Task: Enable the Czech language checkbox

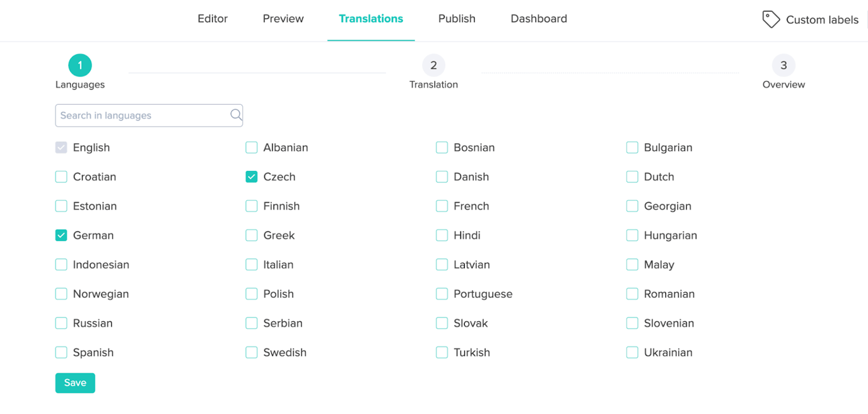Action: [x=251, y=177]
